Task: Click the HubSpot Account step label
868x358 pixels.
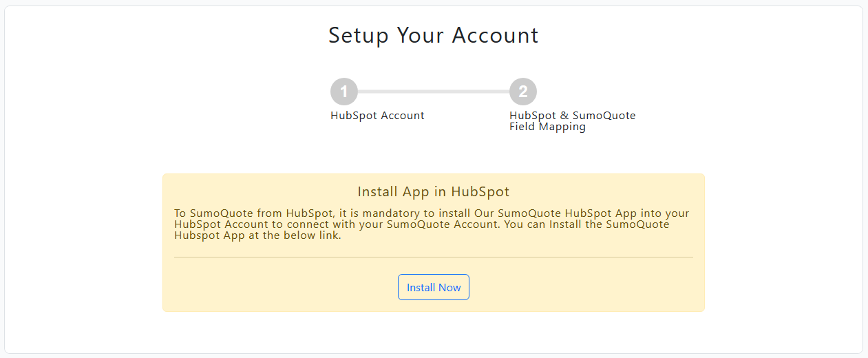Action: pyautogui.click(x=377, y=116)
